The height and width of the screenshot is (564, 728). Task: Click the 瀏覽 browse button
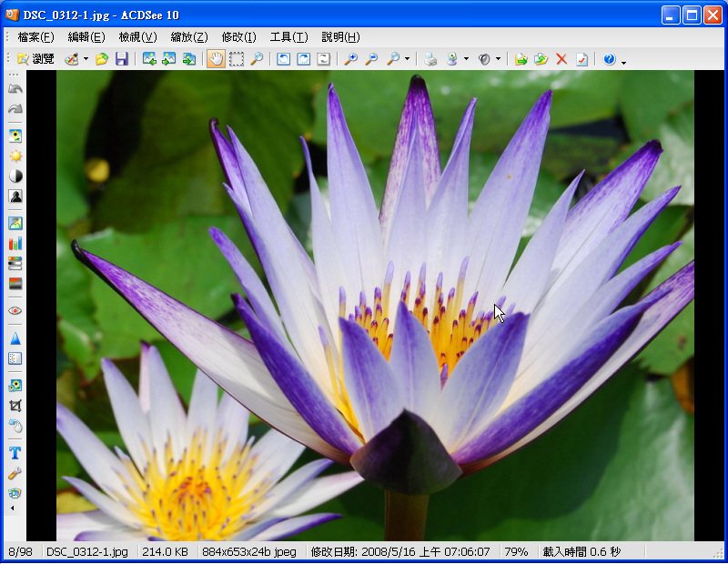tap(35, 59)
